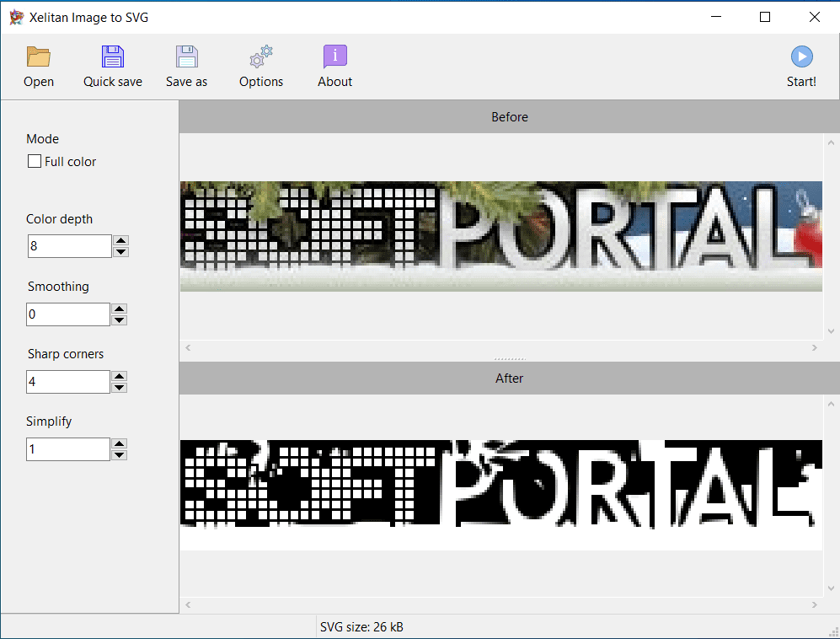Click down arrow of Before panel scrollbar

point(831,331)
